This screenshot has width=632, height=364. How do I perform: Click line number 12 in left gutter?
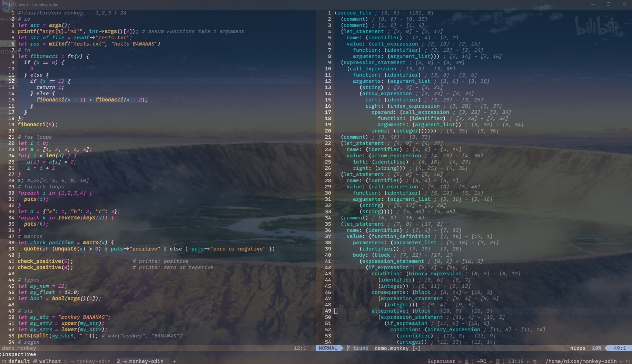coord(11,81)
